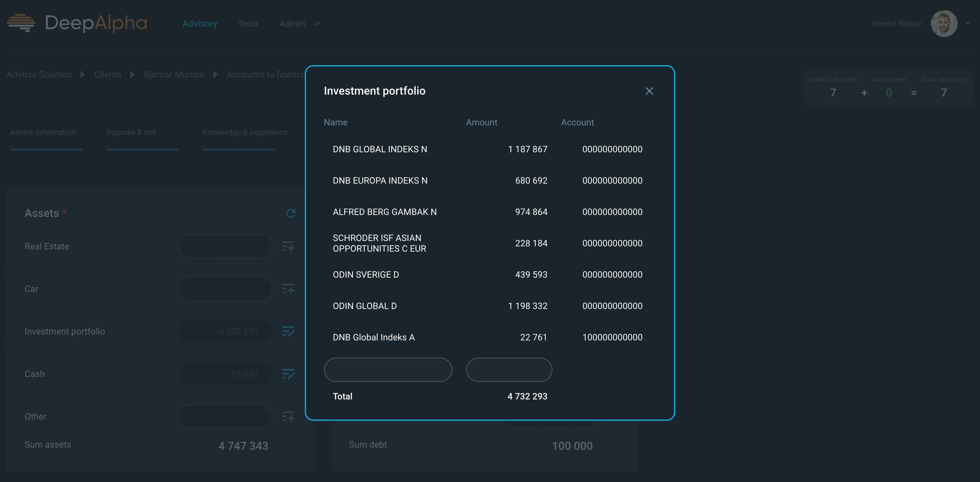980x482 pixels.
Task: Click the Internal Bjørnar user name
Action: [897, 24]
